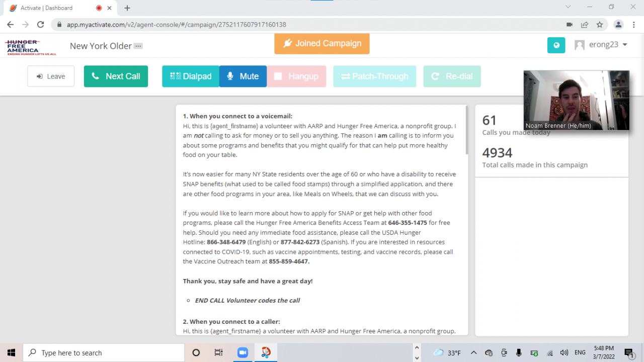Open the notification center icon

coord(629,353)
